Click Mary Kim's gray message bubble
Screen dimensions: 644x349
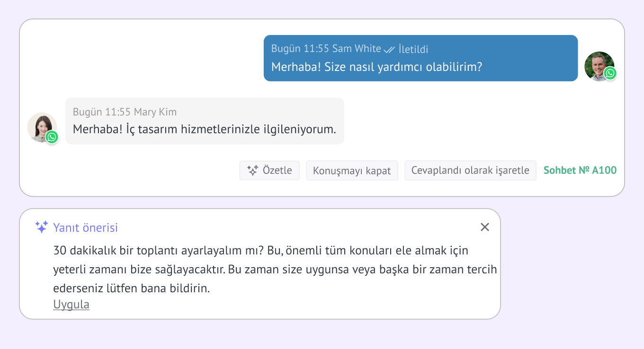[x=205, y=121]
